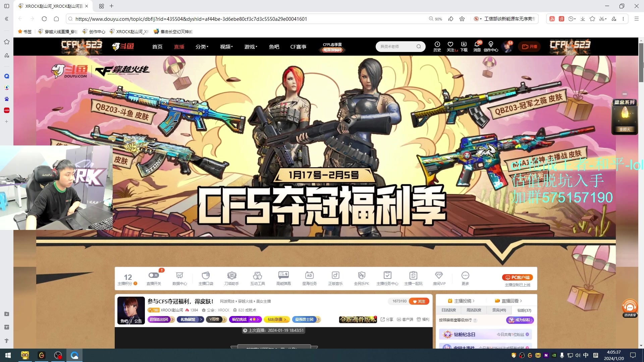644x362 pixels.
Task: Open 全民乐PK icon
Action: point(361,276)
